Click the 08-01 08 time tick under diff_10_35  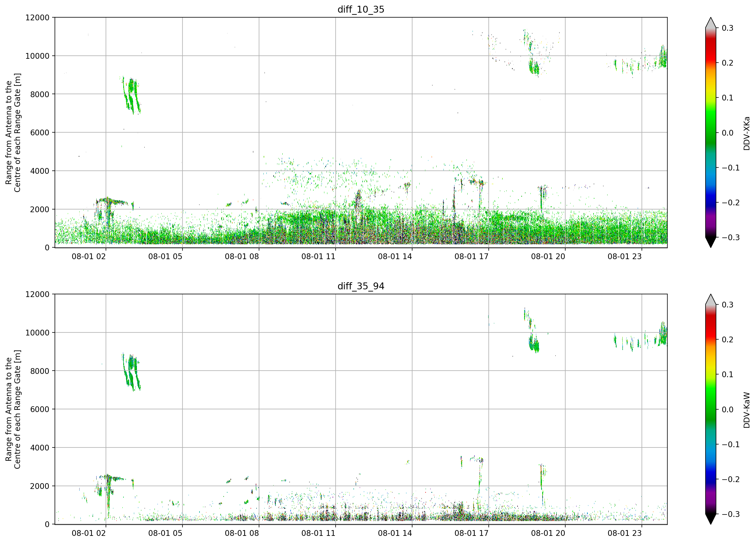tap(242, 256)
